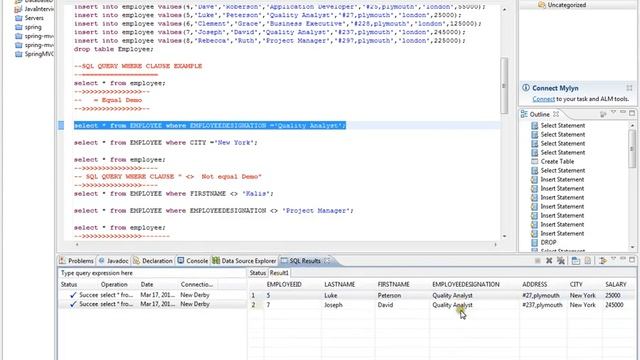Open the SQL Results view menu arrow
The image size is (640, 360).
(x=613, y=260)
